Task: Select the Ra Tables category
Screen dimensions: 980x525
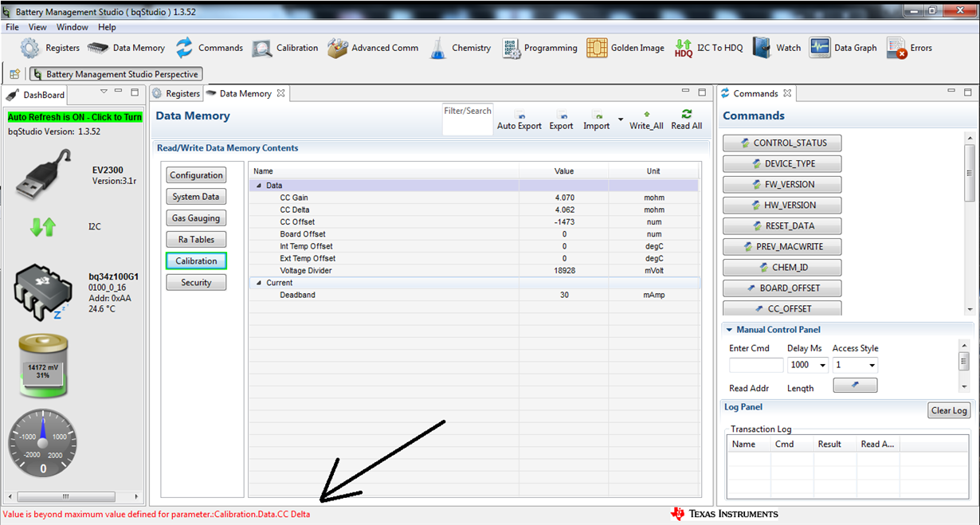Action: click(x=196, y=240)
